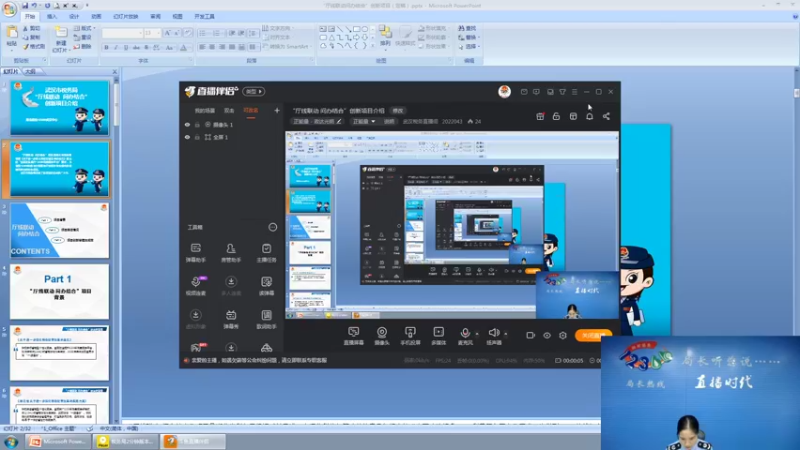Open the 读弹幕 tool
Screen dimensions: 800x450
(x=266, y=286)
